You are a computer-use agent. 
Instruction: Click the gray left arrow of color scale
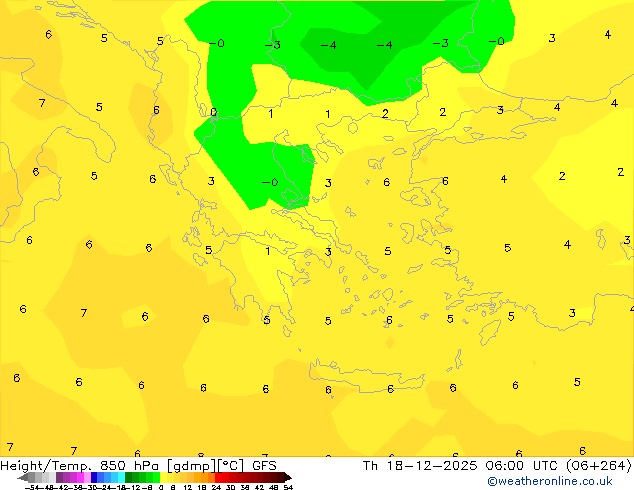23,477
